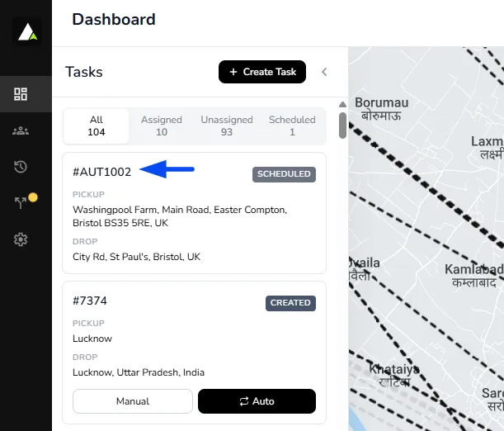
Task: Select the All 104 tab
Action: point(97,126)
